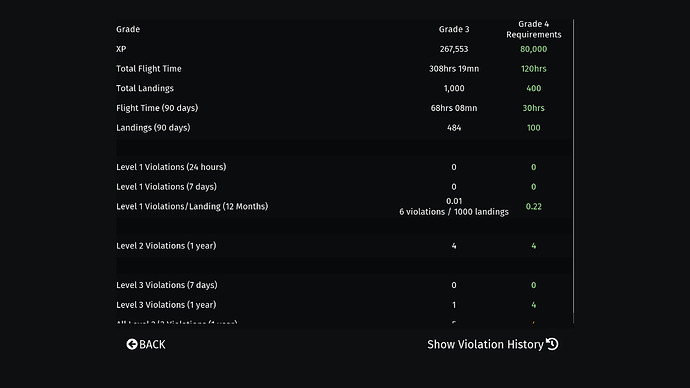Click the Flight Time (90 days) row

344,108
